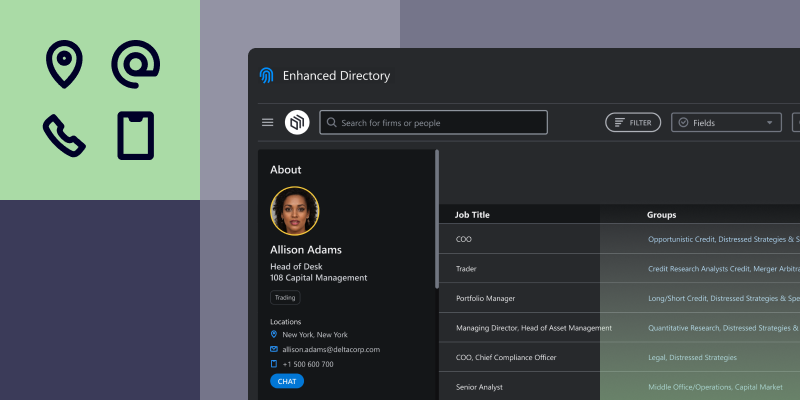Screen dimensions: 800x400
Task: Click the CHAT button
Action: pos(287,381)
